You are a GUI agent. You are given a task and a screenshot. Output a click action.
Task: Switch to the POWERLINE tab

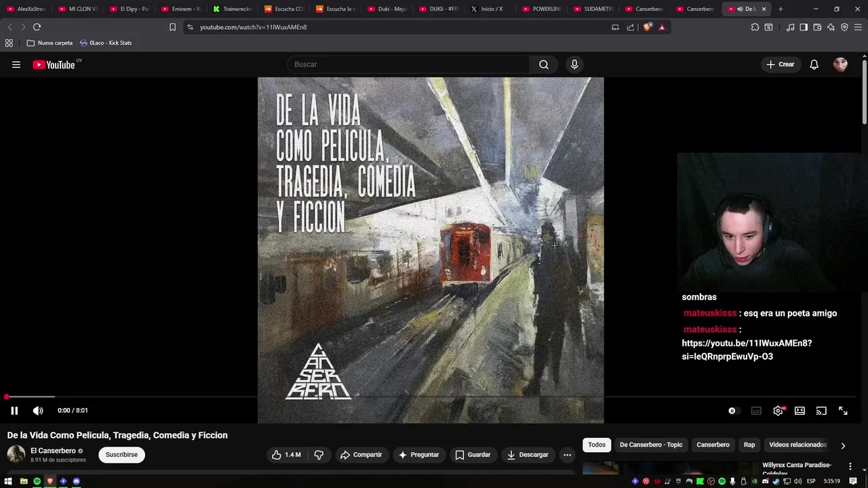[541, 9]
